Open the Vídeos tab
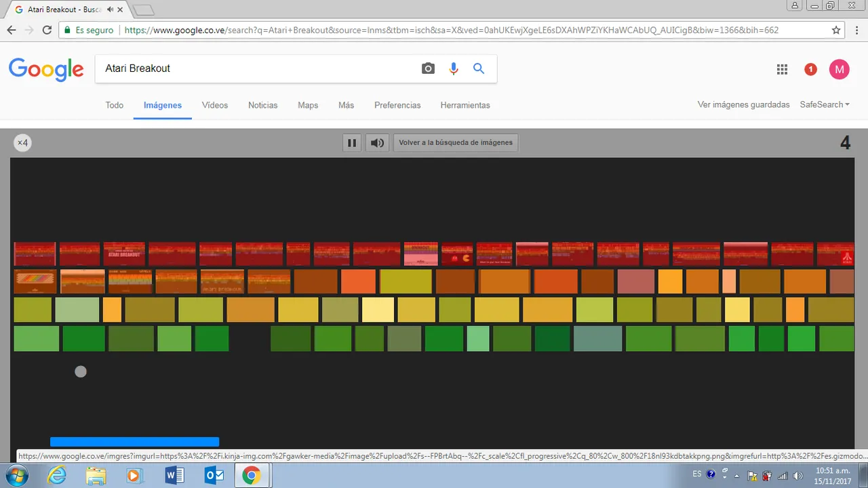Viewport: 868px width, 488px height. 215,105
